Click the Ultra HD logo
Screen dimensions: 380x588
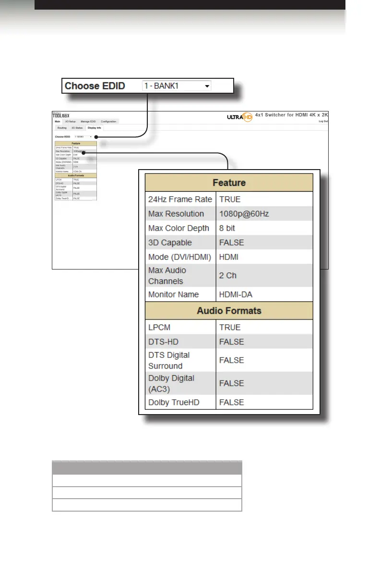239,117
